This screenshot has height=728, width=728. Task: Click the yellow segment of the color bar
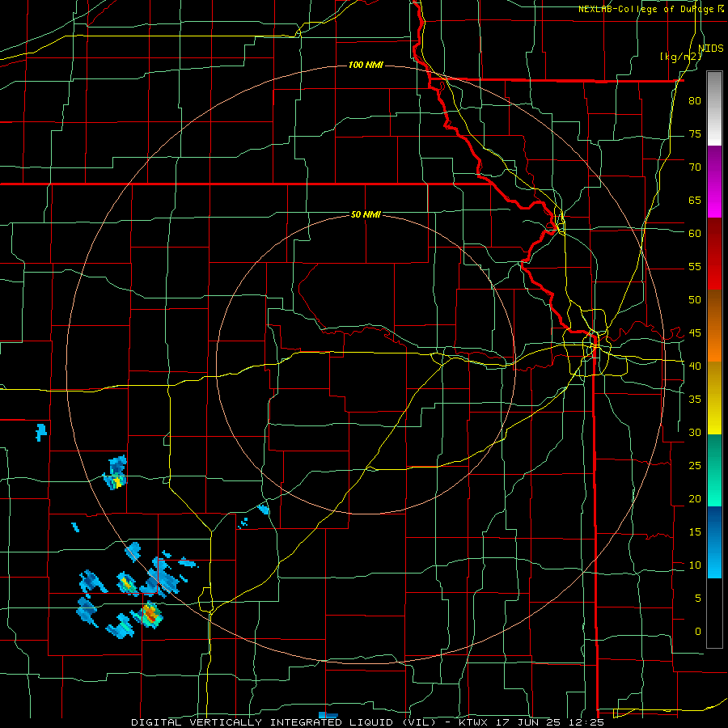pos(714,398)
